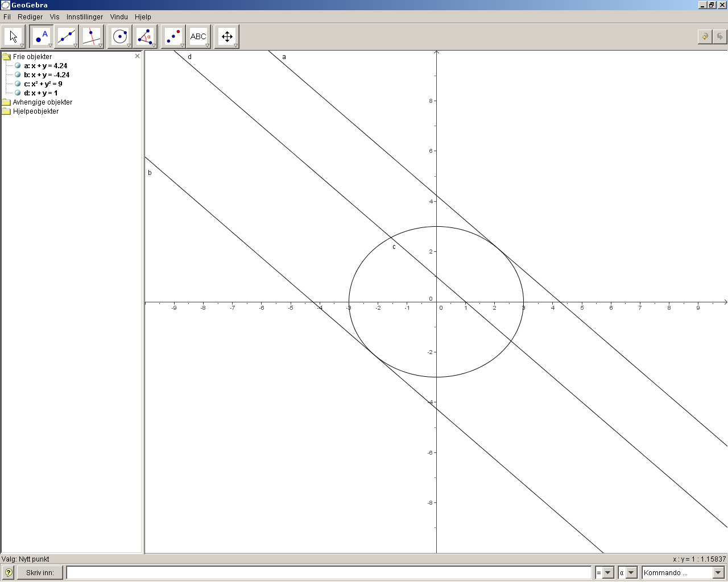Expand the ABC text tool's small triangle

coord(207,45)
